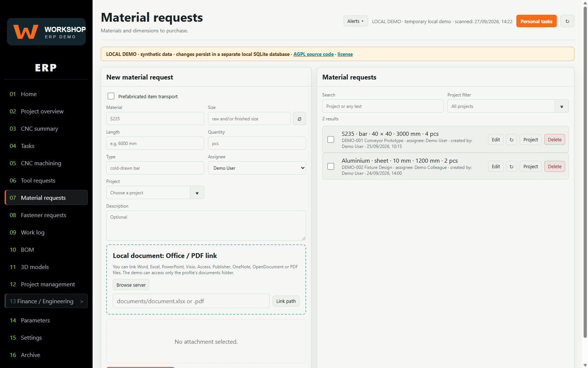Select 07 Material requests in sidebar
The height and width of the screenshot is (368, 588).
tap(46, 198)
